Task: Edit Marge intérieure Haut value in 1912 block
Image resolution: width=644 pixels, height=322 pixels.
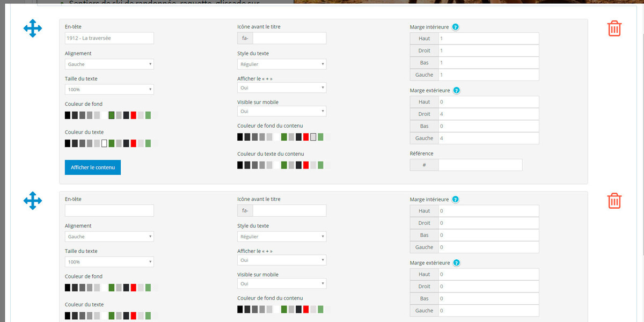Action: (x=488, y=39)
